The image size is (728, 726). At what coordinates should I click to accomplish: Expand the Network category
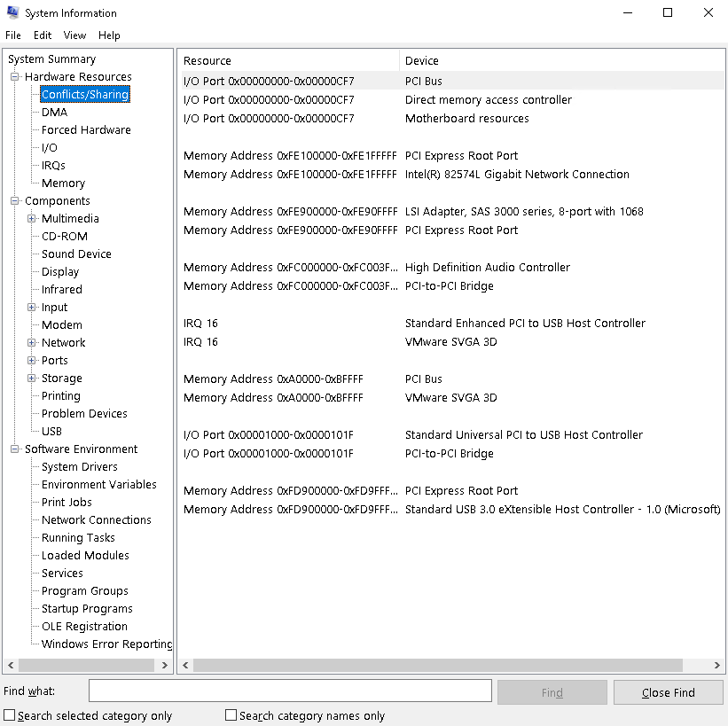pyautogui.click(x=30, y=342)
